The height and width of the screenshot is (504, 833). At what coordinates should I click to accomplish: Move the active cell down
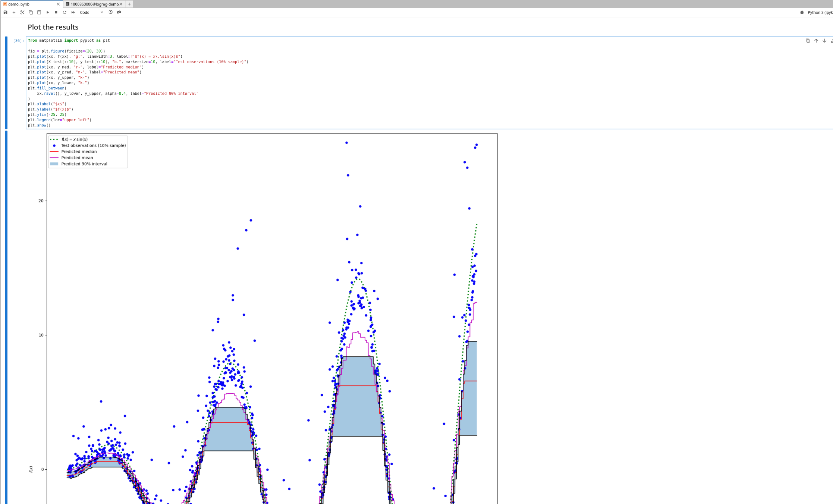[x=824, y=41]
